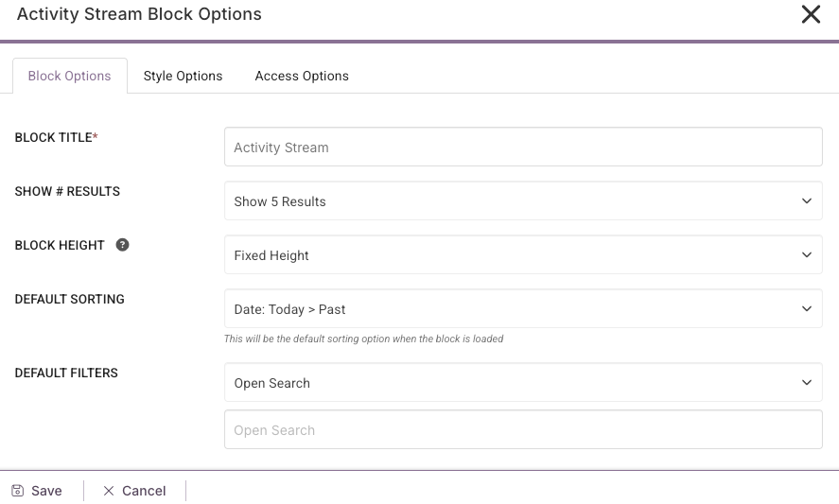The height and width of the screenshot is (504, 839).
Task: Click the chevron arrow on Block Height select
Action: point(807,255)
